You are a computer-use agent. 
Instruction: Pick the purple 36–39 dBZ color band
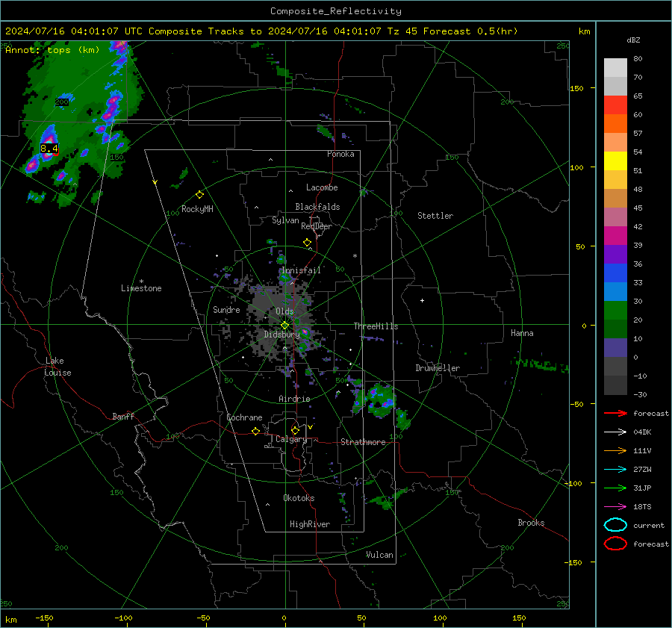click(615, 255)
